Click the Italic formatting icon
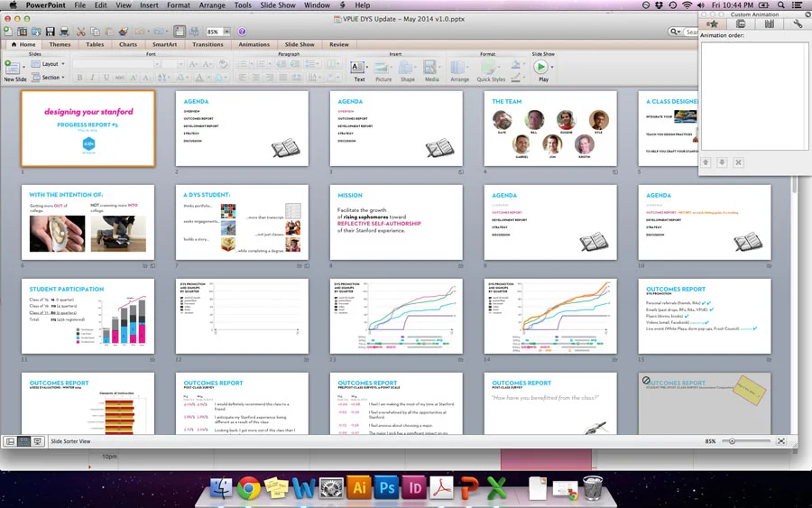812x508 pixels. pos(93,78)
